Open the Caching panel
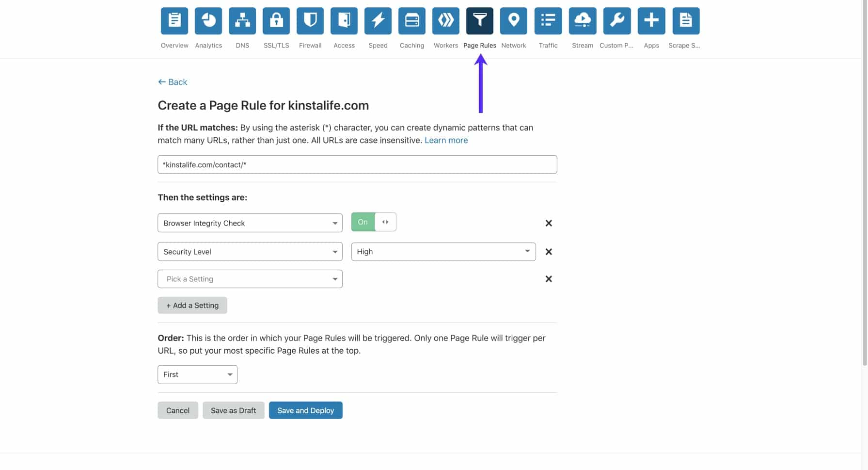 (x=411, y=21)
